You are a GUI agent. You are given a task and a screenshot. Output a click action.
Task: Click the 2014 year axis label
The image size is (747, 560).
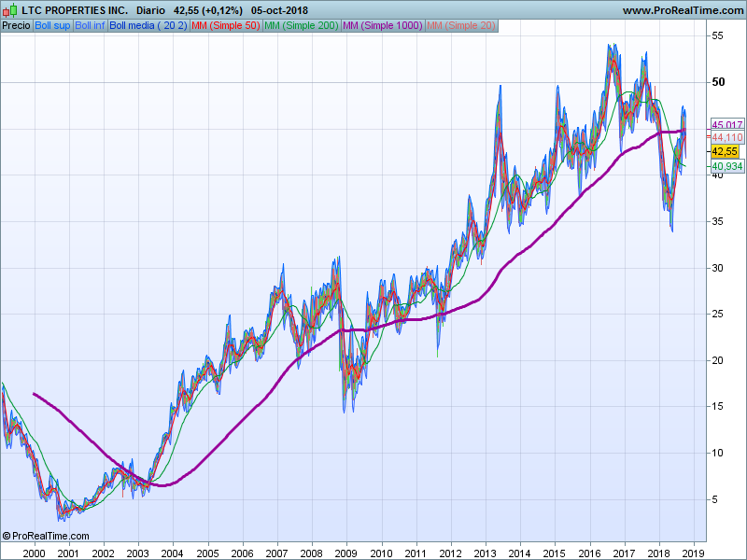(520, 553)
